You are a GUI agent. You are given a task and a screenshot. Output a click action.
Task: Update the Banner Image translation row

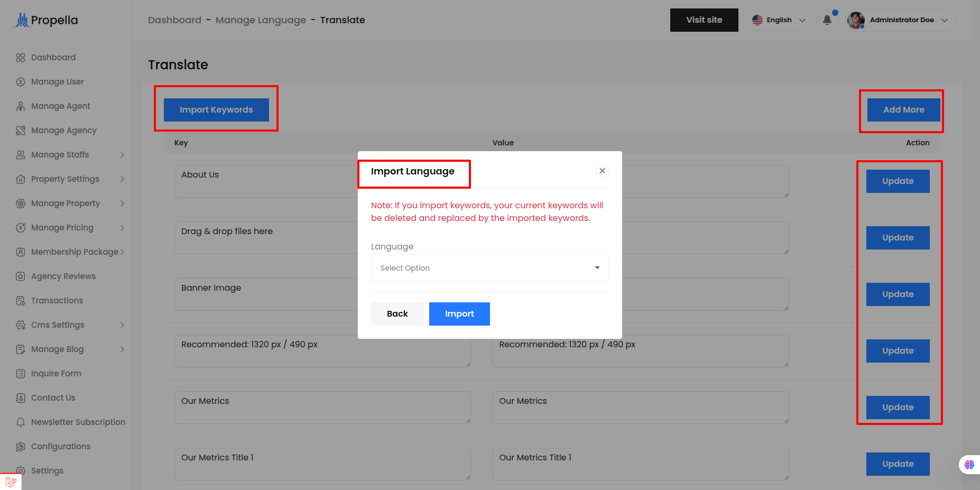click(x=898, y=294)
